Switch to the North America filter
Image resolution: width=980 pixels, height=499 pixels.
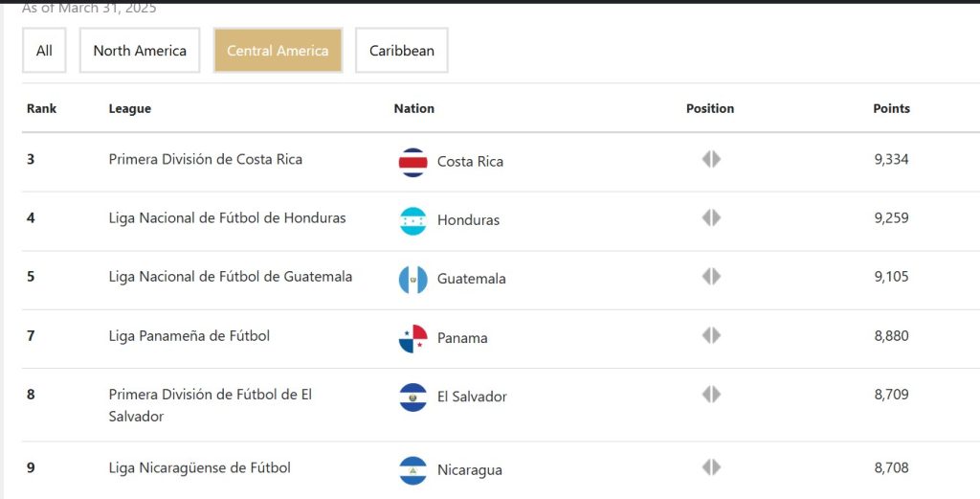[140, 50]
